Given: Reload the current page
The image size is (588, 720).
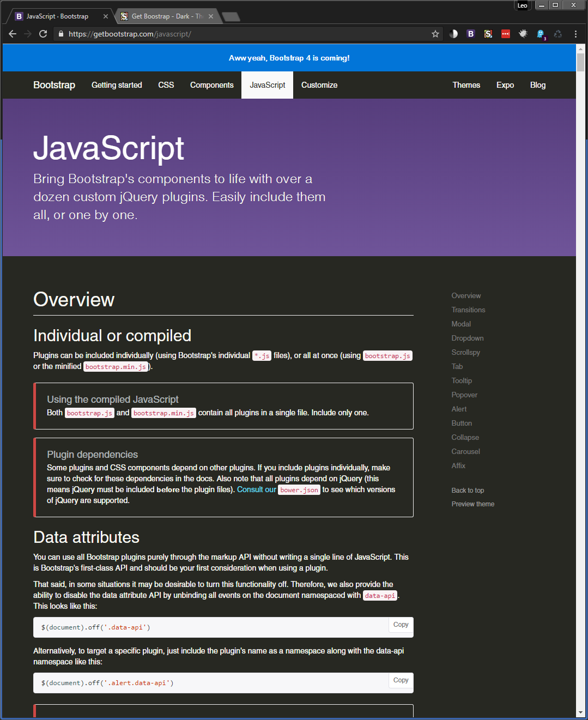Looking at the screenshot, I should pyautogui.click(x=43, y=34).
